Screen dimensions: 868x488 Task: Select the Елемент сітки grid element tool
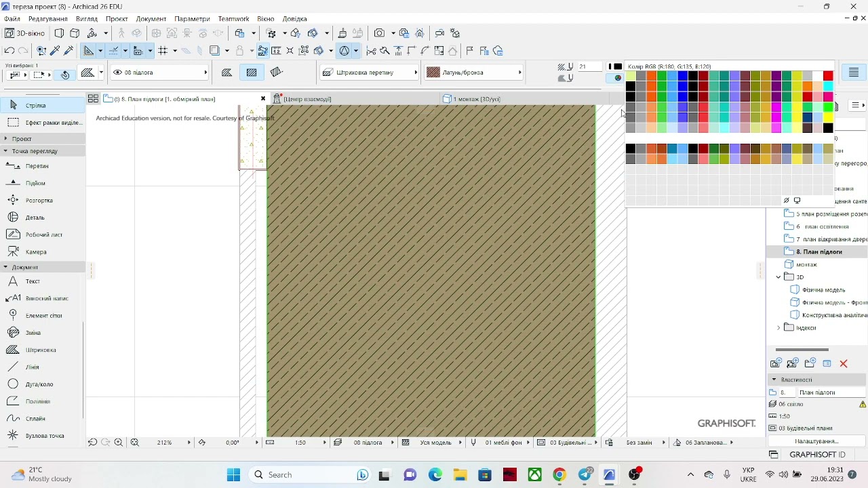pos(43,315)
